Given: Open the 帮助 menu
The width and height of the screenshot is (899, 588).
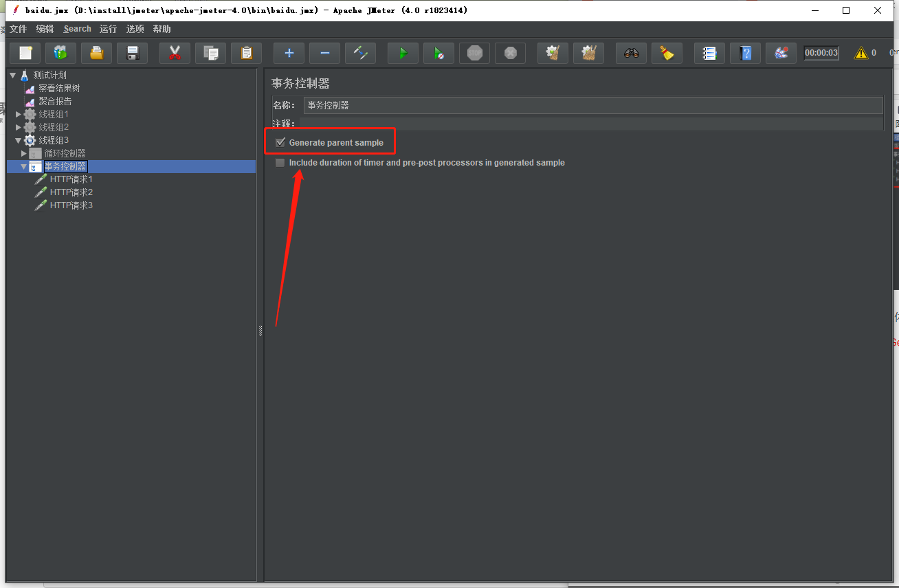Looking at the screenshot, I should tap(162, 29).
